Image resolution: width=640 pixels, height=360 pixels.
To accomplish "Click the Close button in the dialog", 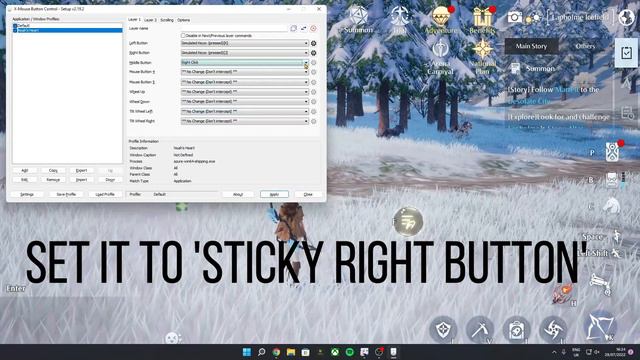I will pos(308,194).
